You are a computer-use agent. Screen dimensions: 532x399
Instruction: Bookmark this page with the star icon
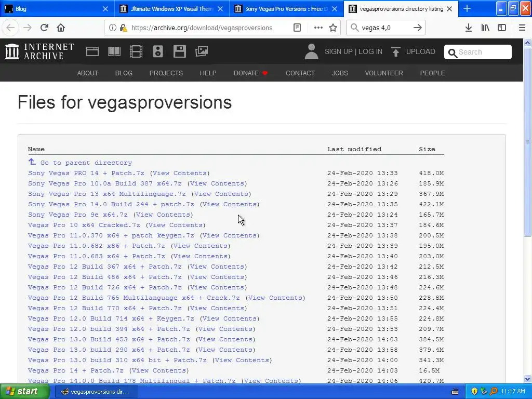point(333,28)
